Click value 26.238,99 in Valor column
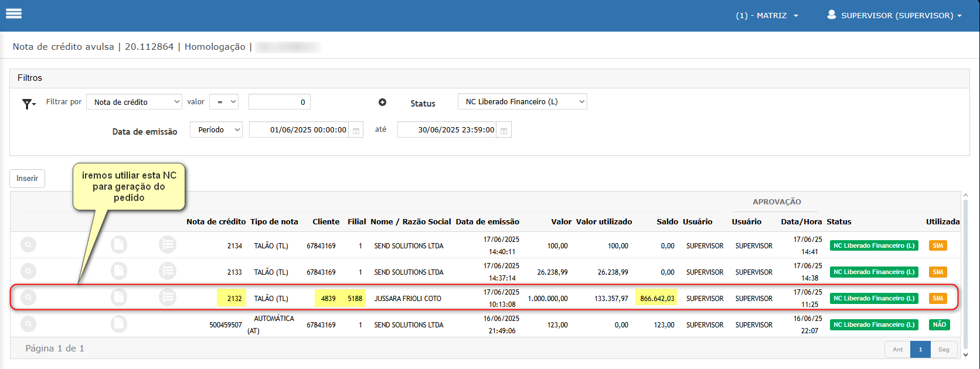This screenshot has height=369, width=980. 552,272
